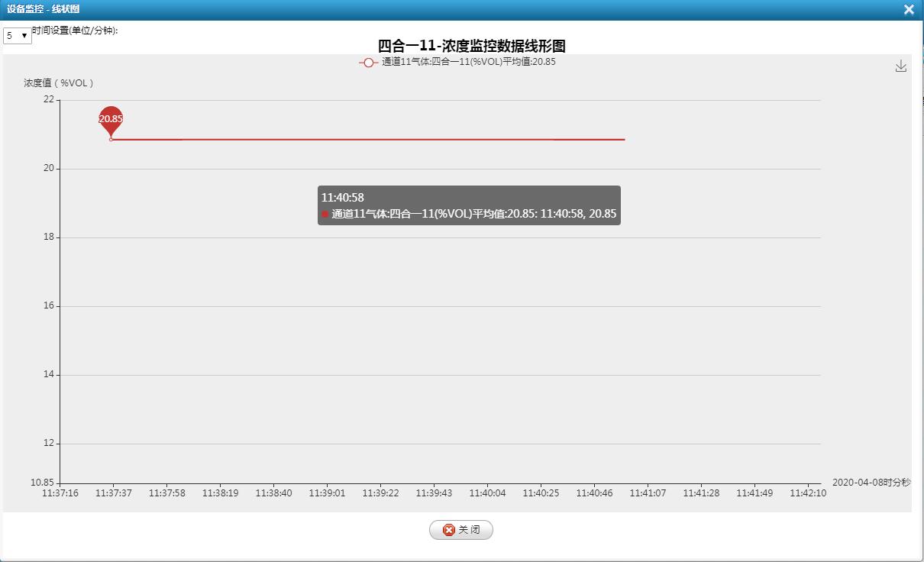Open the 时间设置 minutes dropdown
924x562 pixels.
[17, 36]
